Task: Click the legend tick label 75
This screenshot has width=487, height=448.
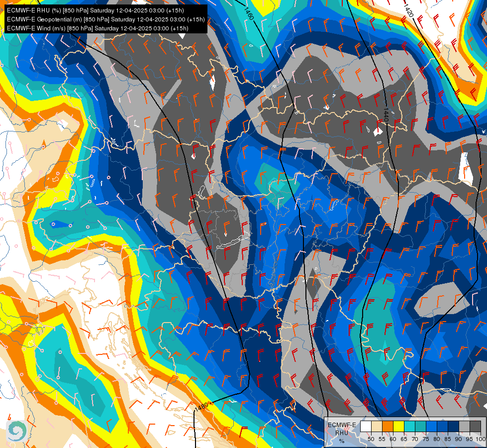Action: [426, 439]
